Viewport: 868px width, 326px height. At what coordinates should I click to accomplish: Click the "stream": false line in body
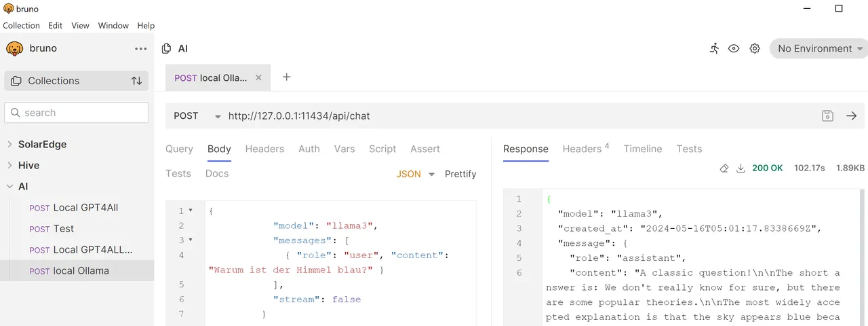[x=317, y=300]
